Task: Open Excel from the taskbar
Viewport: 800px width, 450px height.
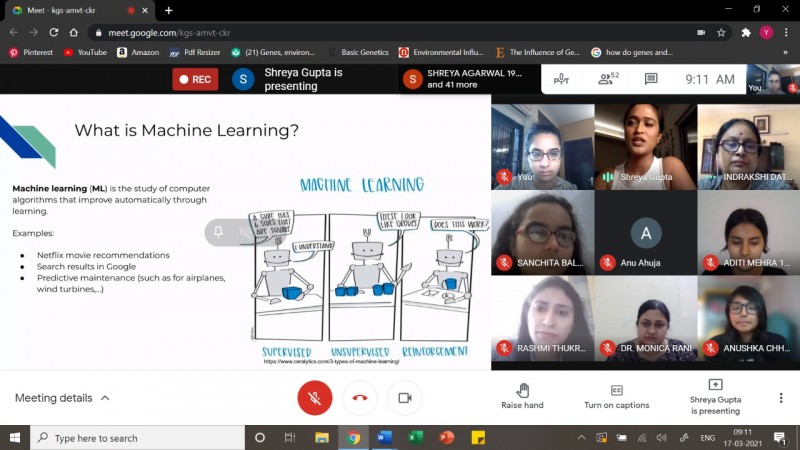Action: click(415, 438)
